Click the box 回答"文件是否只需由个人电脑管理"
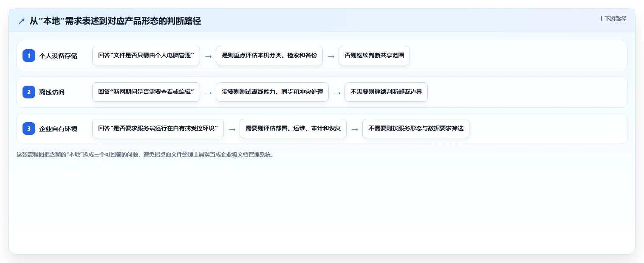Viewport: 644px width, 263px height. tap(146, 56)
